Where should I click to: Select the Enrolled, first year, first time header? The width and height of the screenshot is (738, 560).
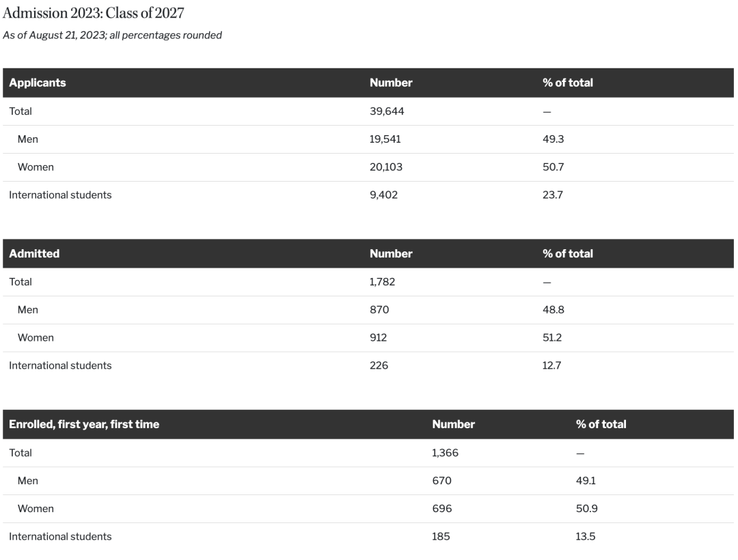tap(84, 424)
